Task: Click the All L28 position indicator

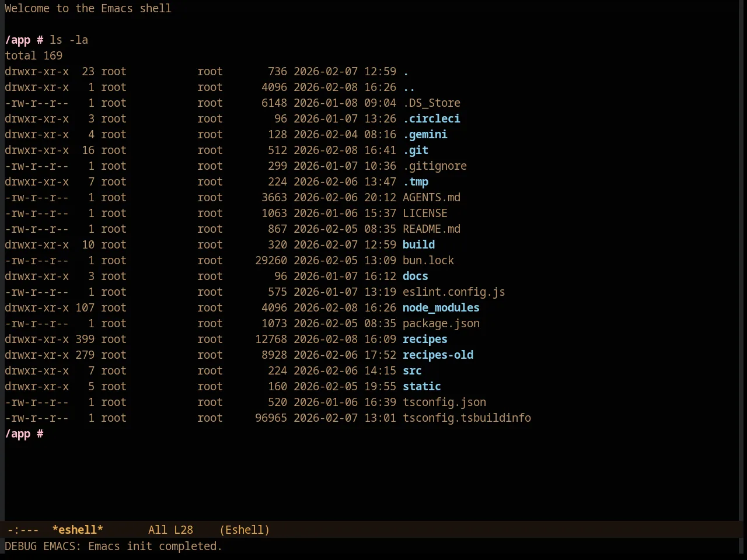Action: (170, 530)
